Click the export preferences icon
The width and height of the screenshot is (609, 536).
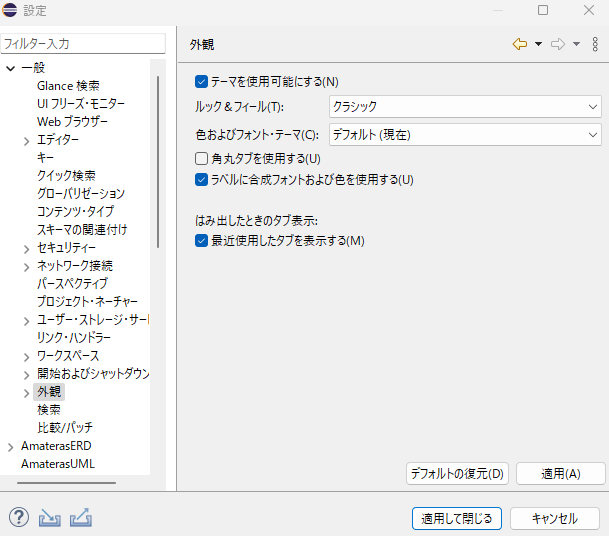(x=81, y=518)
